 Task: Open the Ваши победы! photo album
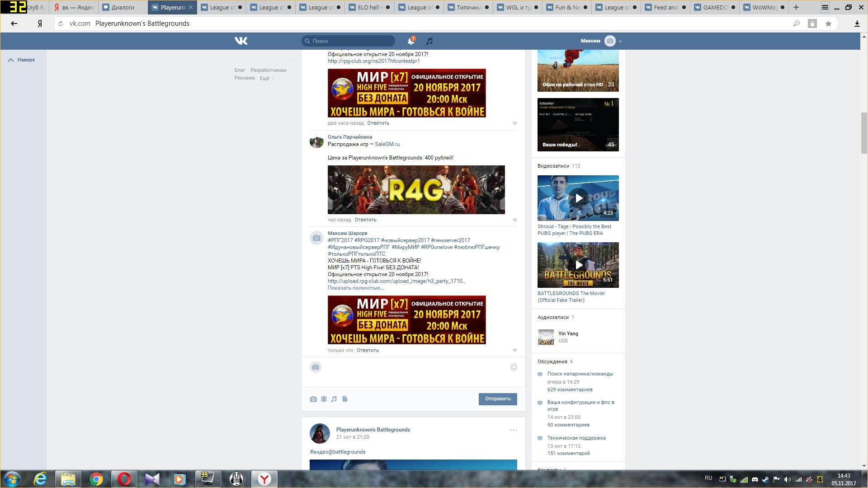tap(578, 125)
